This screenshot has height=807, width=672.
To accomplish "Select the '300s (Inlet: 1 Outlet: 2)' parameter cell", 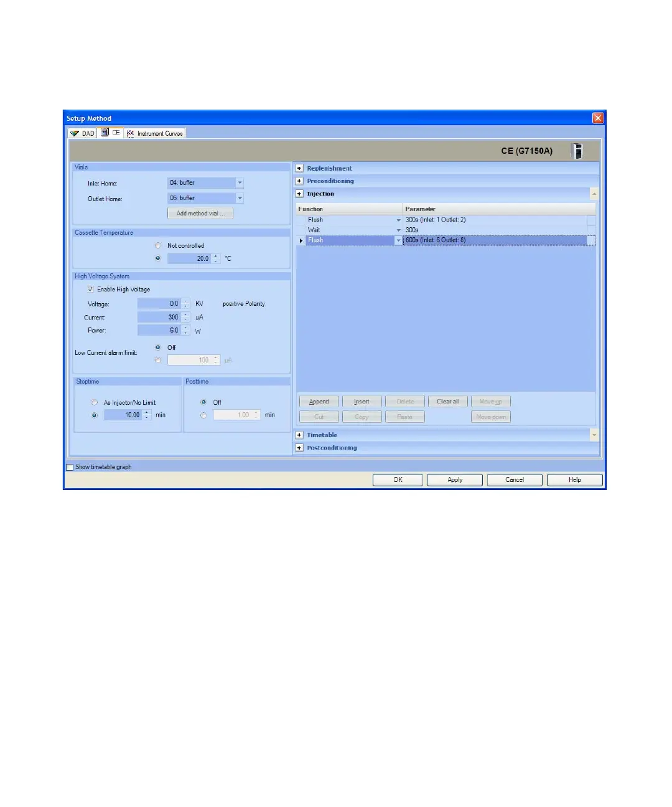I will click(495, 220).
